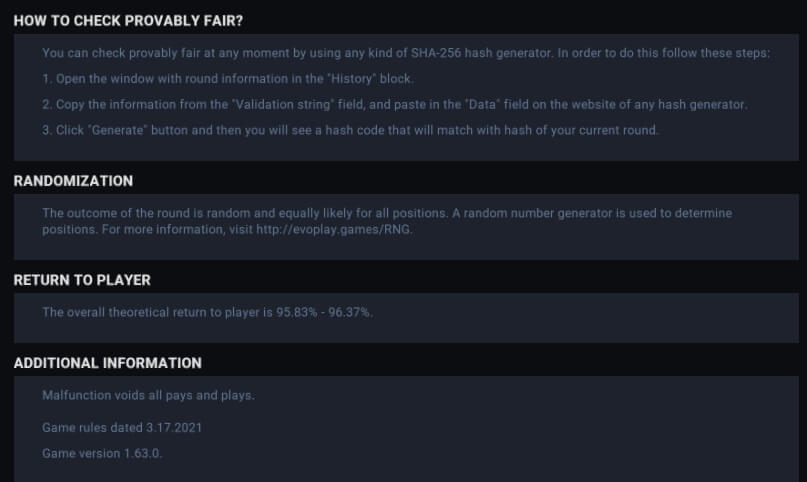The image size is (807, 482).
Task: Click the Game rules dated 3.17.2021 line
Action: 122,427
